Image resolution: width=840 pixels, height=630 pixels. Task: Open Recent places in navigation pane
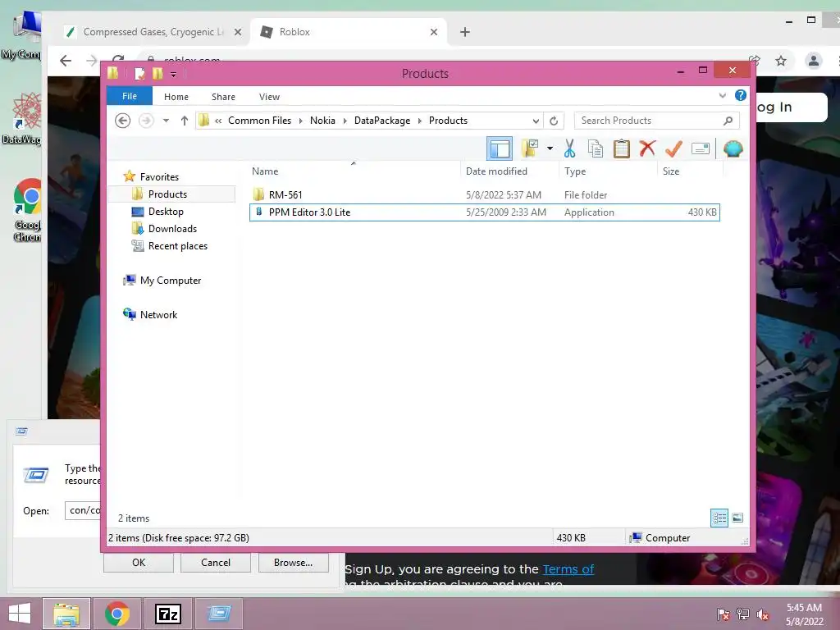pyautogui.click(x=177, y=246)
